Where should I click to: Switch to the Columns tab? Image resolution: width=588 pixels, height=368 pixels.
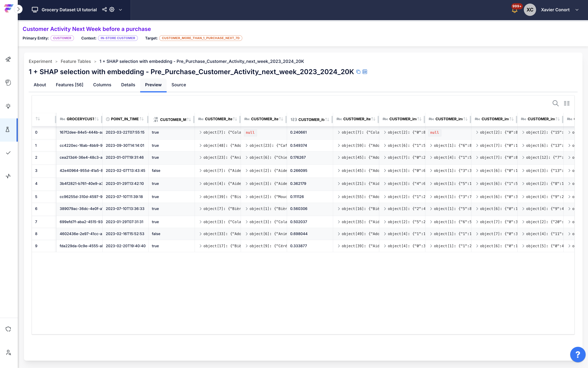coord(102,85)
